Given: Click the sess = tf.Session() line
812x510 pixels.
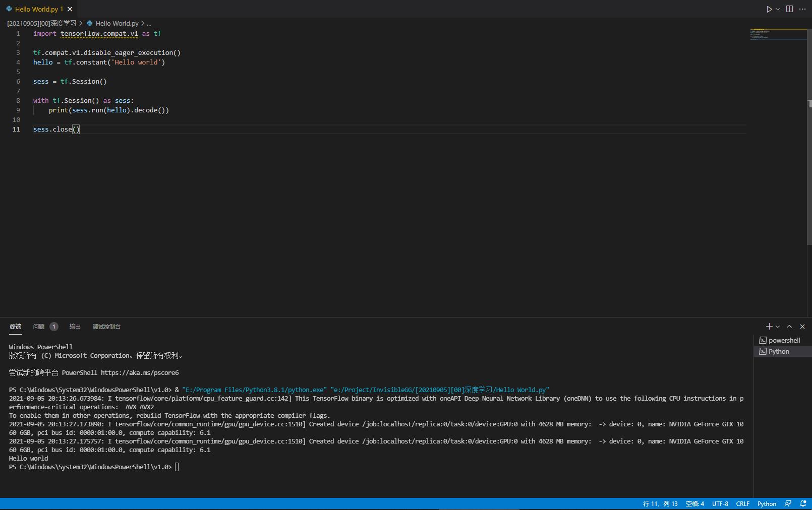Looking at the screenshot, I should [70, 82].
